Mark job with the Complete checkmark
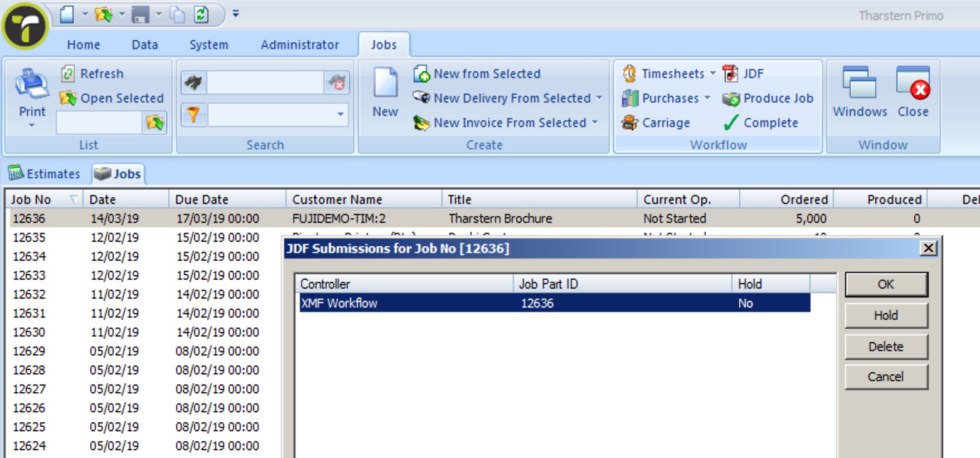The image size is (980, 458). click(731, 123)
